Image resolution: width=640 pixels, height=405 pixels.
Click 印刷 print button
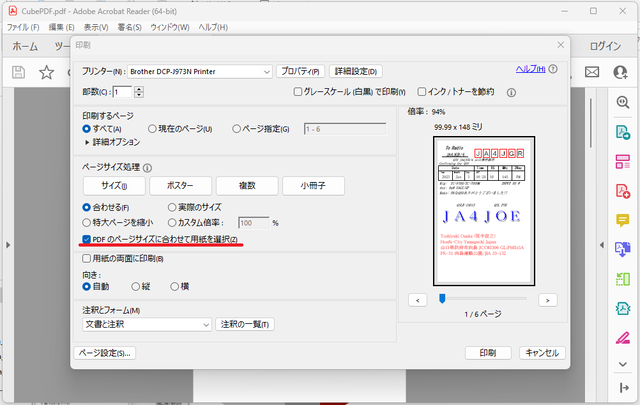pyautogui.click(x=488, y=353)
